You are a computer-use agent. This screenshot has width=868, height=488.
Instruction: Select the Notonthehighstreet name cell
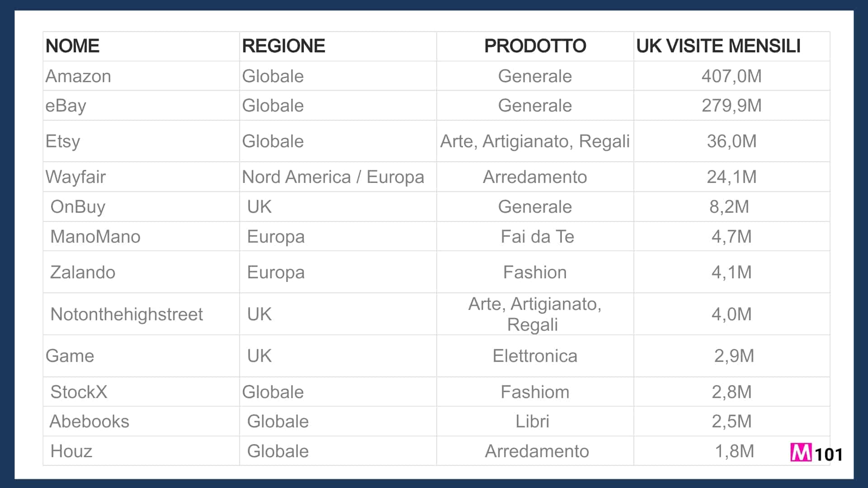point(127,314)
